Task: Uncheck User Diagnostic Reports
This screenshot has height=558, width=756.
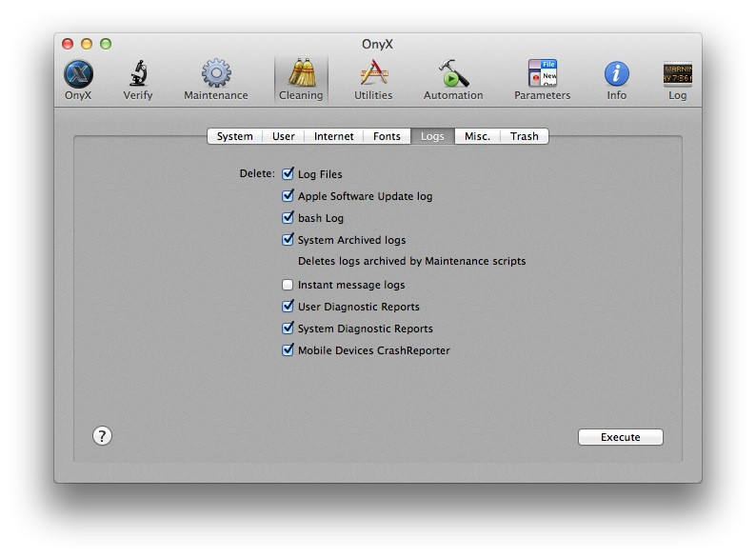Action: [x=288, y=307]
